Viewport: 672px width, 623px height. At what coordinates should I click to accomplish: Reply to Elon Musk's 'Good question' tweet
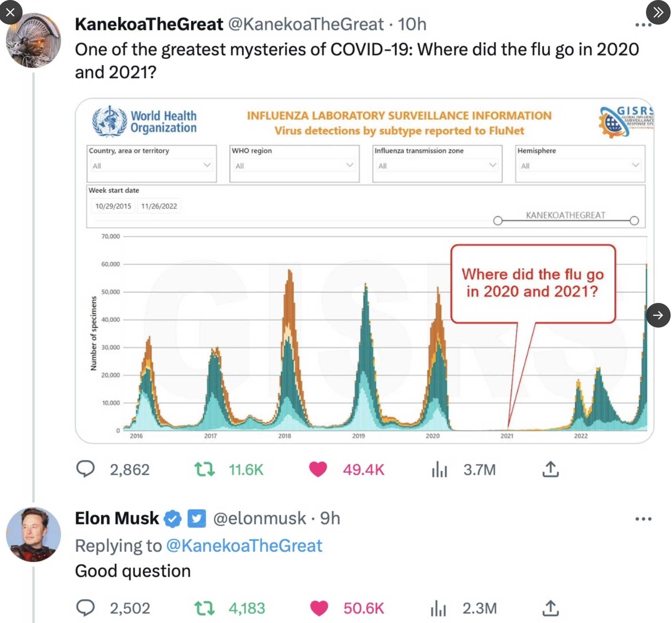tap(85, 608)
